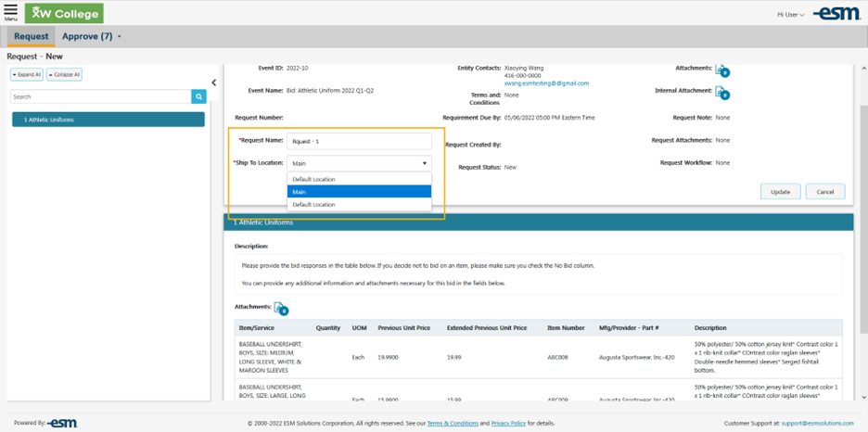This screenshot has height=432, width=868.
Task: Open the Approve (7) dropdown arrow
Action: point(120,37)
